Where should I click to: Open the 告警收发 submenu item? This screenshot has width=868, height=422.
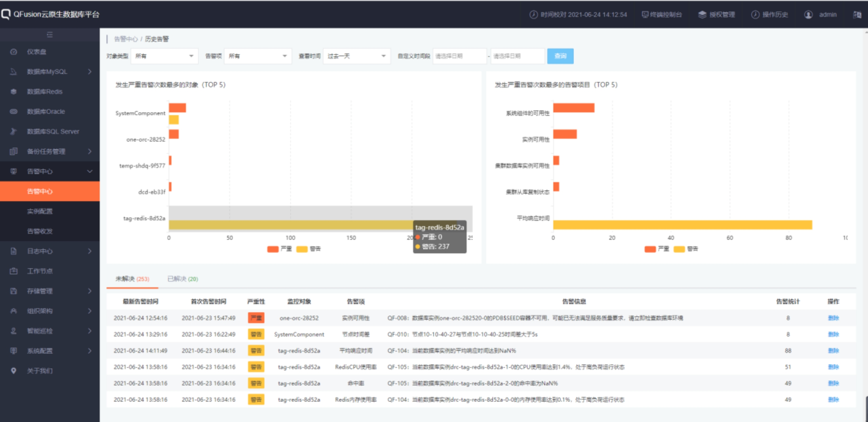[50, 231]
